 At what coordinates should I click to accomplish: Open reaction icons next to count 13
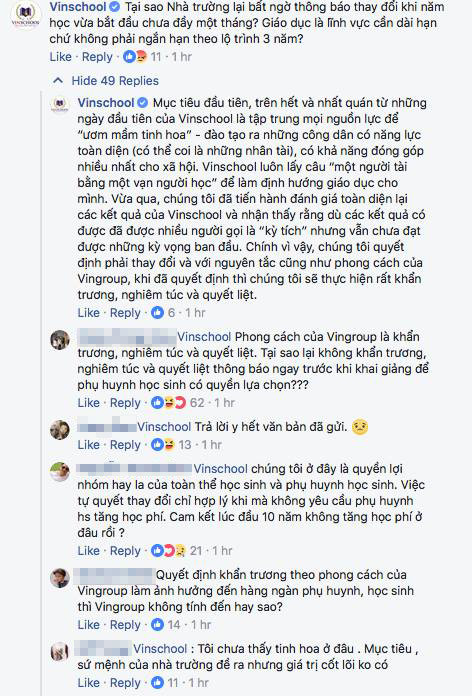(x=163, y=445)
